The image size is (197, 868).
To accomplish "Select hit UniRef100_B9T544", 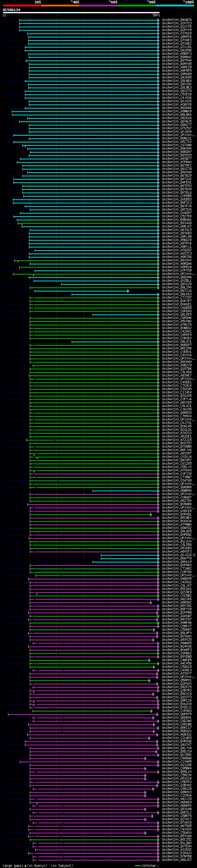I will click(177, 60).
